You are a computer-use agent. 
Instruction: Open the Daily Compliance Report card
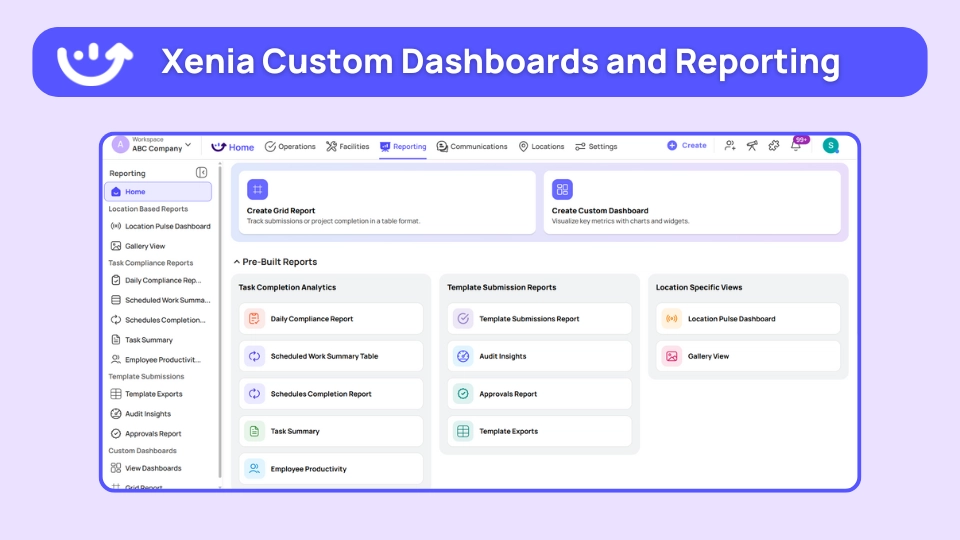coord(331,318)
